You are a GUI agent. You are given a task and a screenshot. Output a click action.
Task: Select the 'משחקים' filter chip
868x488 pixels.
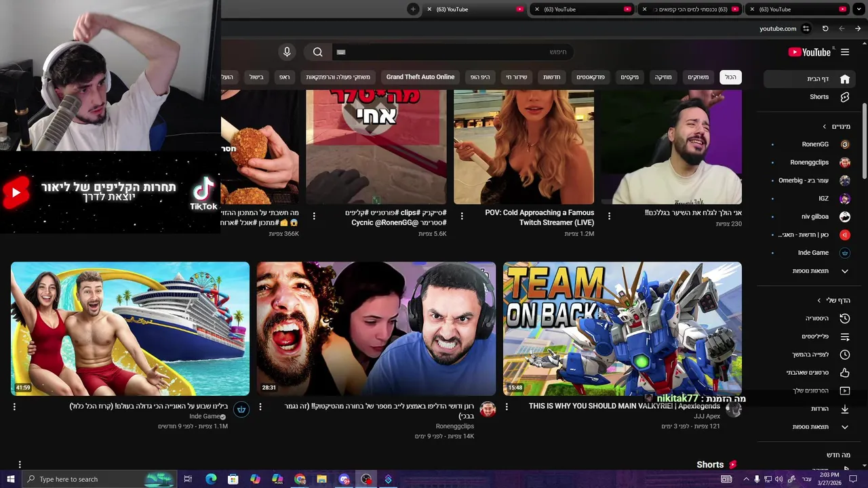click(x=698, y=77)
